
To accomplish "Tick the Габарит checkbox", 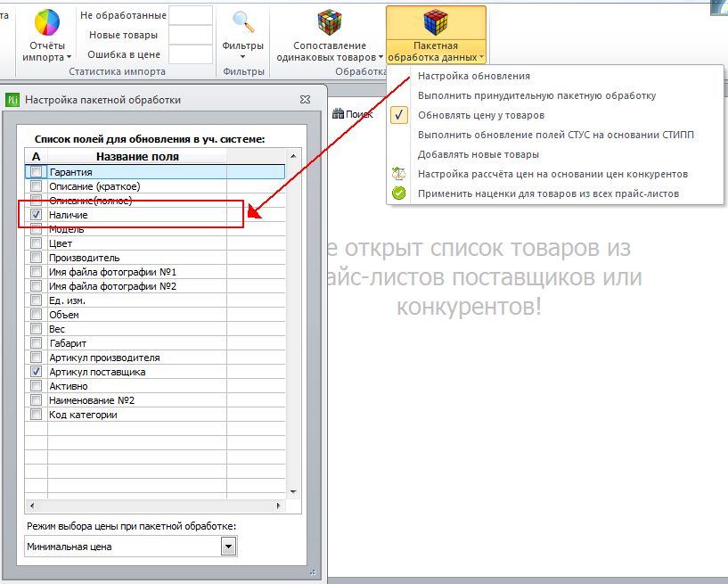I will (36, 343).
